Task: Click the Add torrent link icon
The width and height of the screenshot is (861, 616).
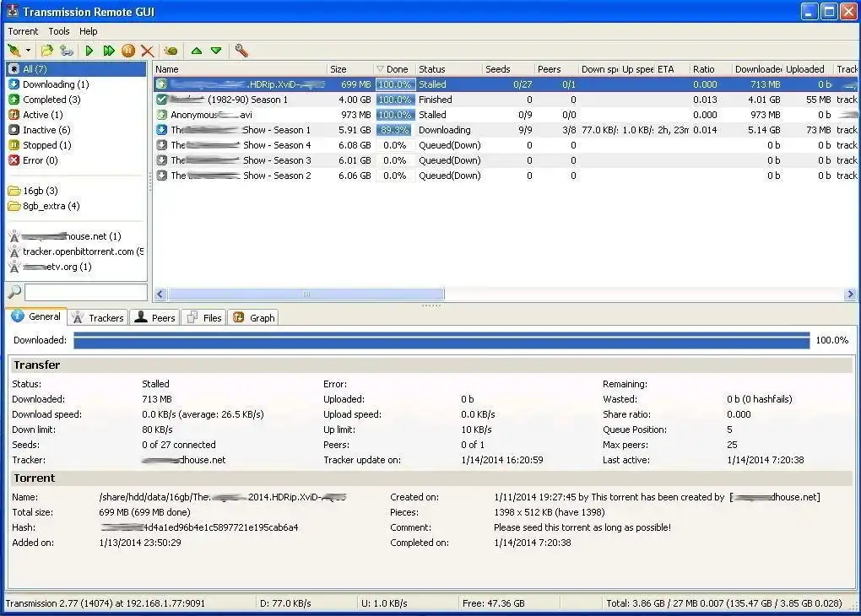Action: tap(66, 51)
